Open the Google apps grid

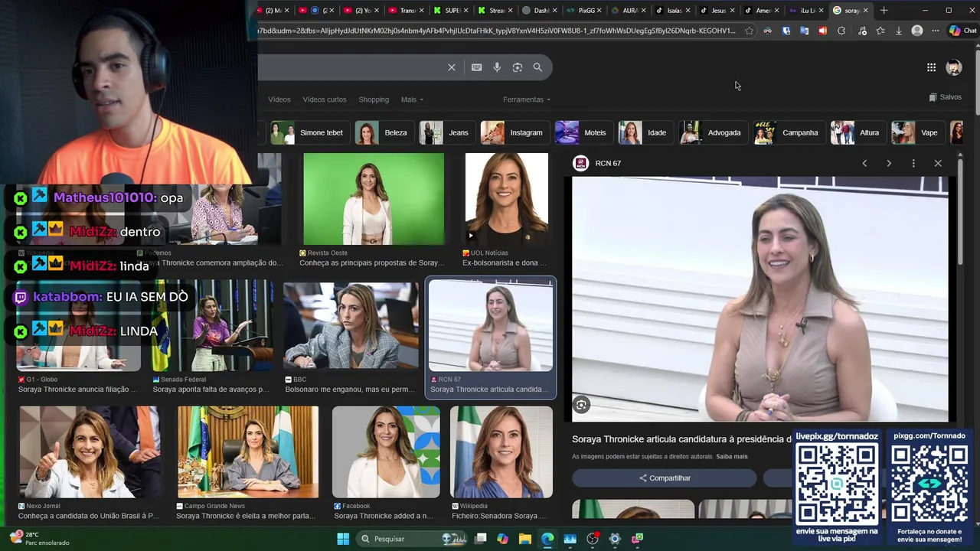click(x=931, y=67)
